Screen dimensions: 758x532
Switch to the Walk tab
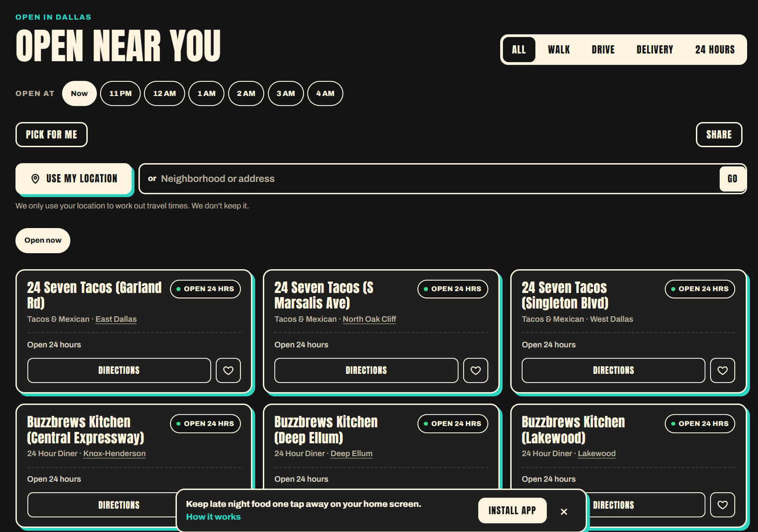559,50
